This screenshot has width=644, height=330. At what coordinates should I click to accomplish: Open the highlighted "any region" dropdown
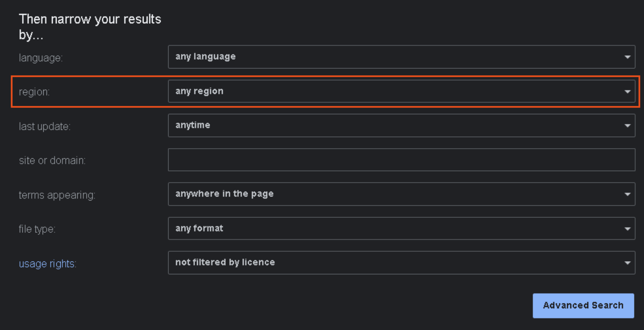(401, 91)
